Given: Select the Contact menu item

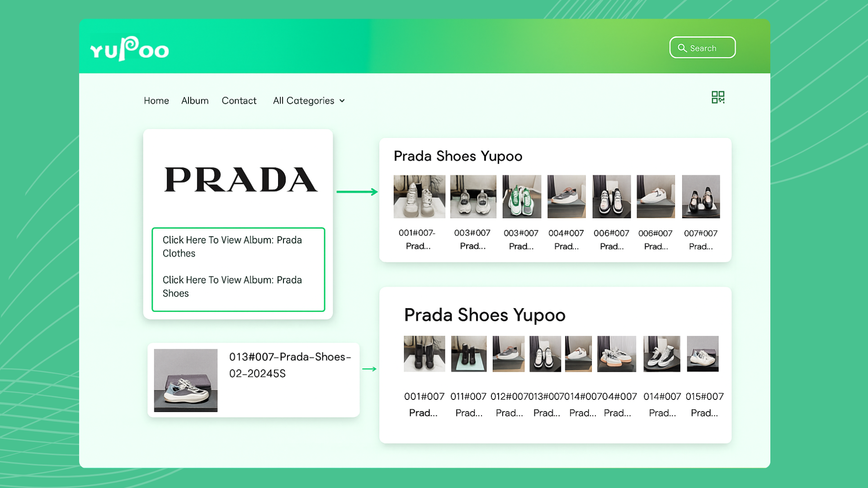Looking at the screenshot, I should (239, 101).
